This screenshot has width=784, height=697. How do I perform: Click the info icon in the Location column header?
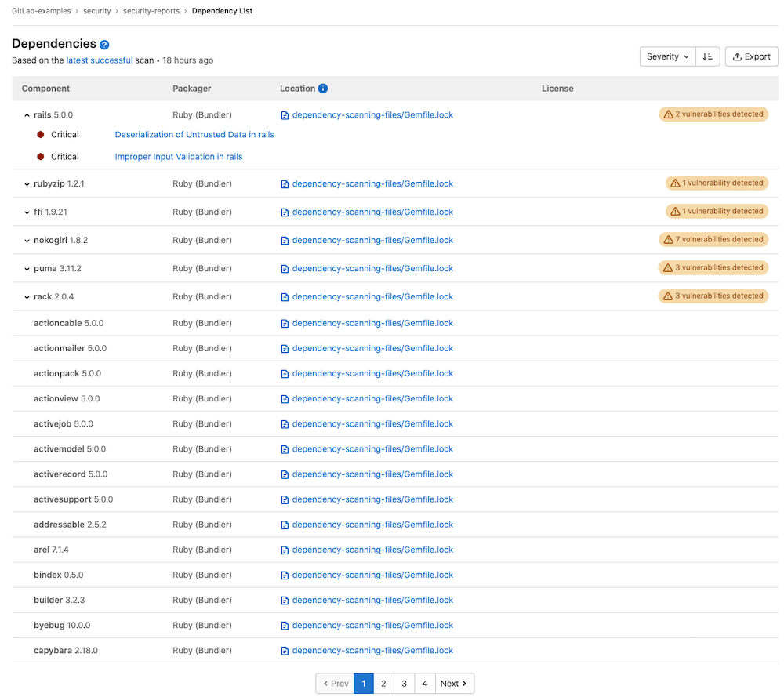point(323,89)
